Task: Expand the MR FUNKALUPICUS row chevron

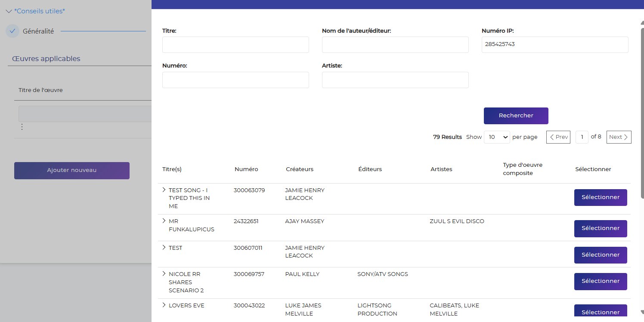Action: click(164, 221)
